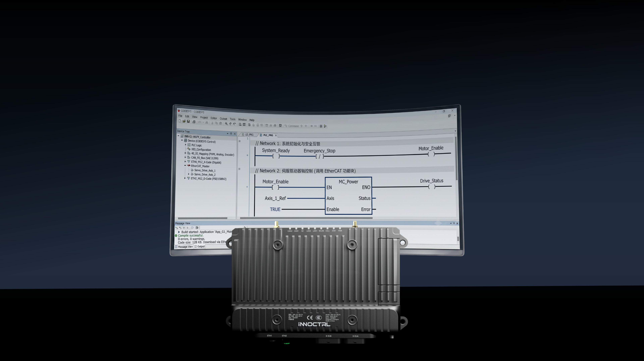Expand the CAN_FO_Bus tree node
The image size is (644, 361).
(185, 157)
